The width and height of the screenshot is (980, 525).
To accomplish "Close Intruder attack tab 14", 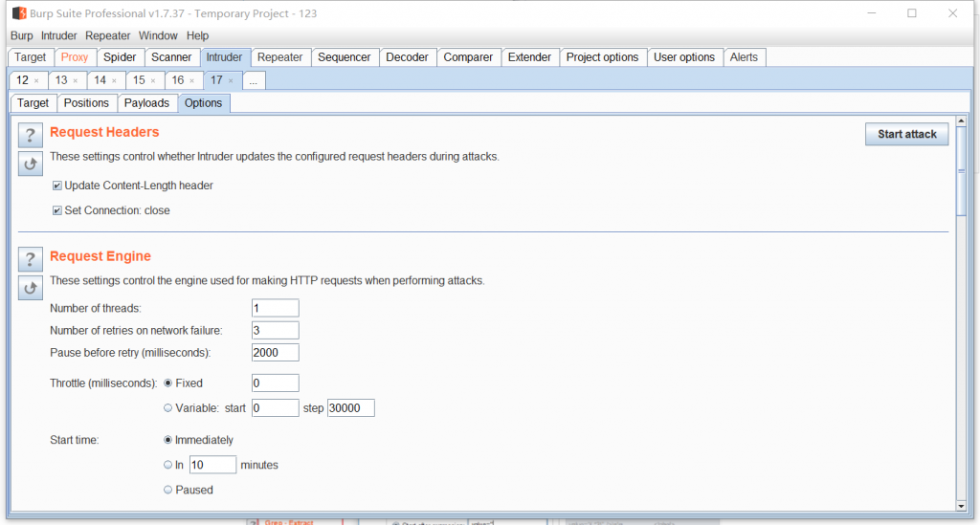I will [x=114, y=81].
